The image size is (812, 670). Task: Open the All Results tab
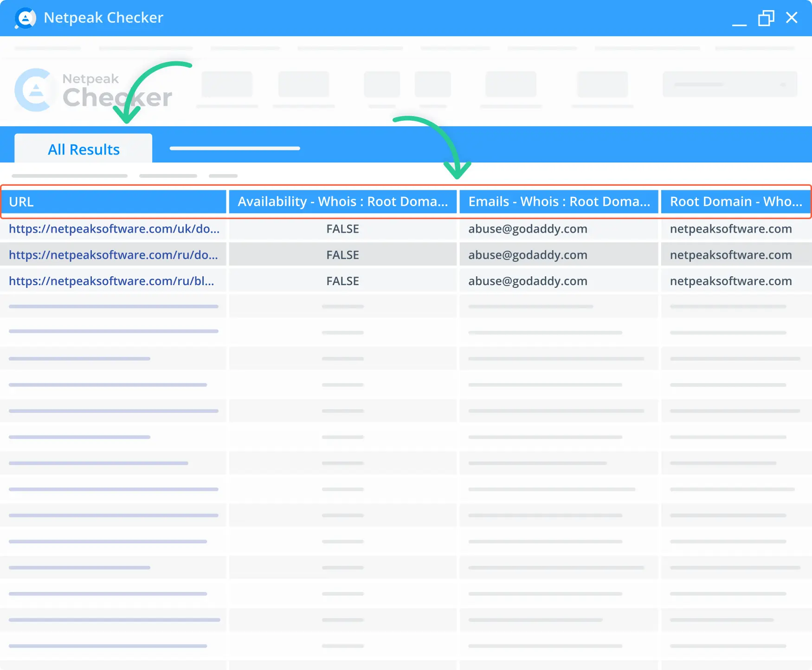tap(84, 149)
